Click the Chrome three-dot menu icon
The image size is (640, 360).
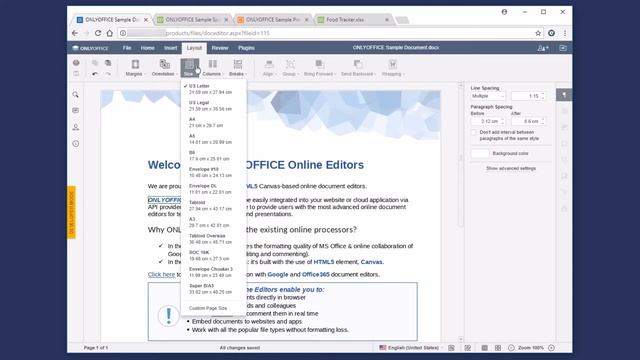tap(565, 33)
